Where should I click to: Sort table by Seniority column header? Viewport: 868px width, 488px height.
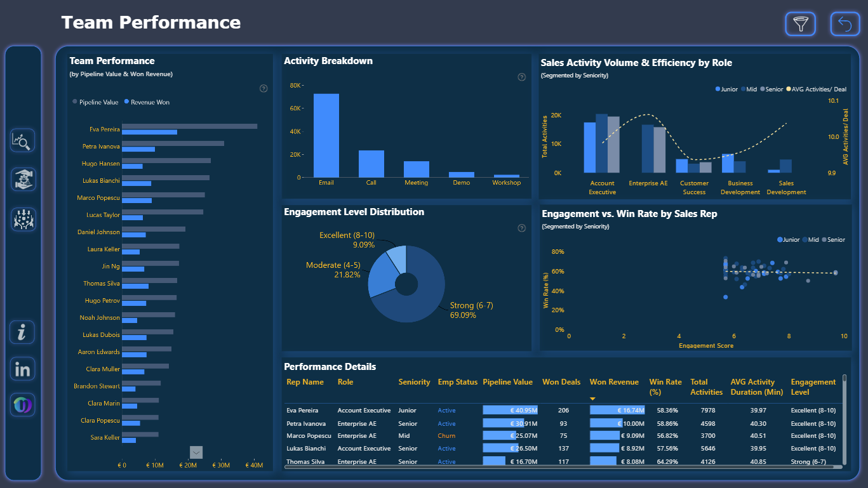415,382
